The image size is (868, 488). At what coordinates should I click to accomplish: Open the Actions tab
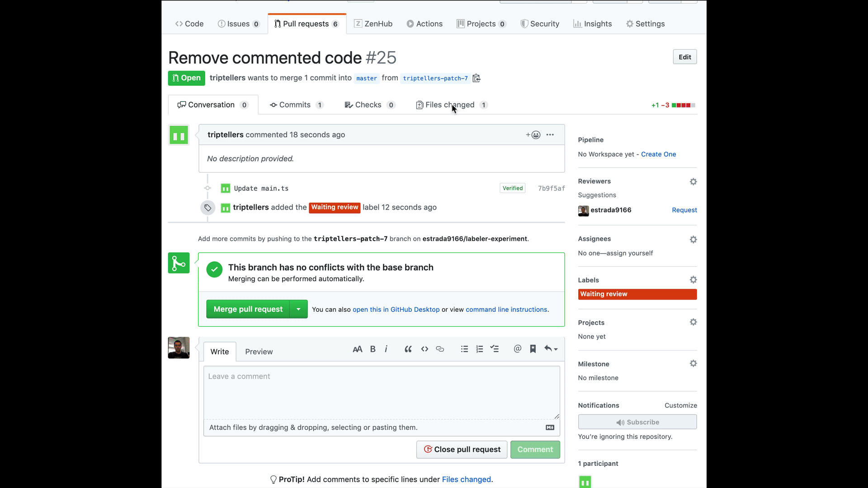[x=425, y=24]
